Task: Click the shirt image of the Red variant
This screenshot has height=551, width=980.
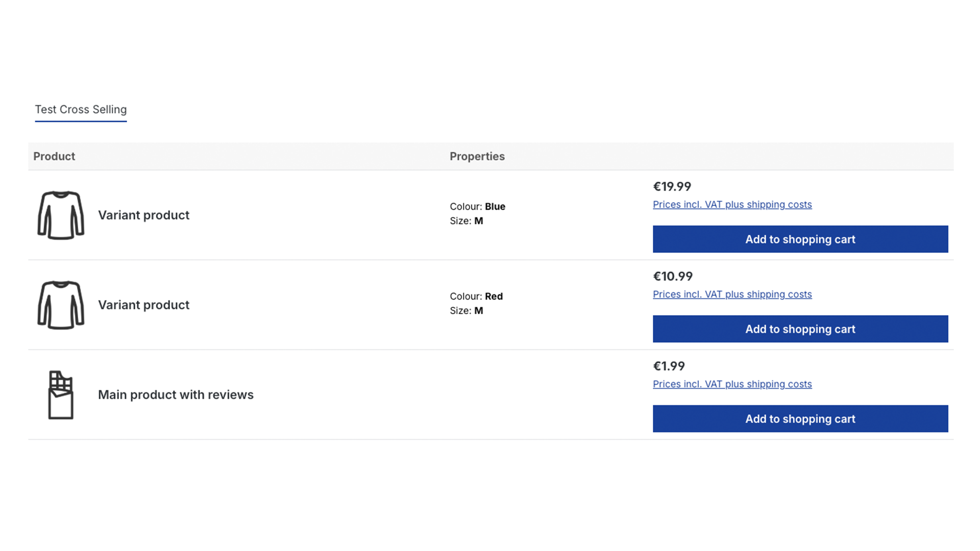Action: tap(61, 305)
